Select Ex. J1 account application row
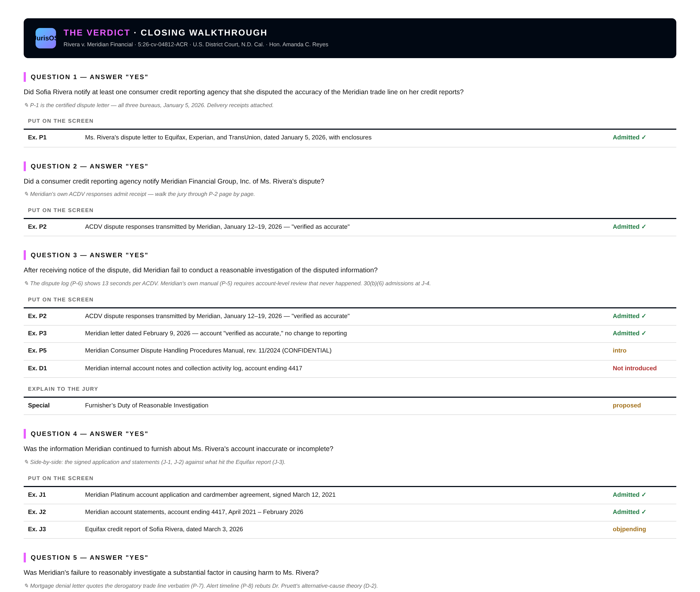The height and width of the screenshot is (592, 700). 349,495
